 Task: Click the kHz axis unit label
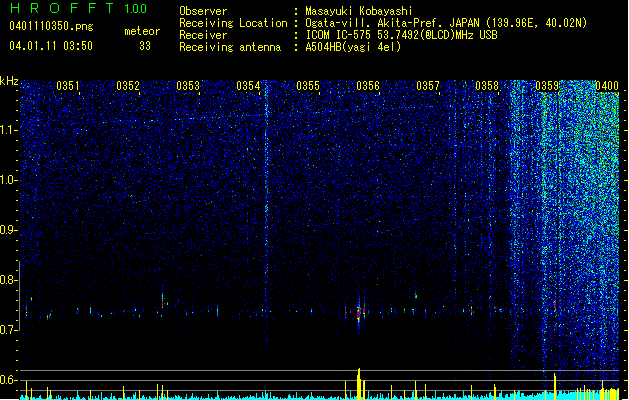[x=9, y=81]
